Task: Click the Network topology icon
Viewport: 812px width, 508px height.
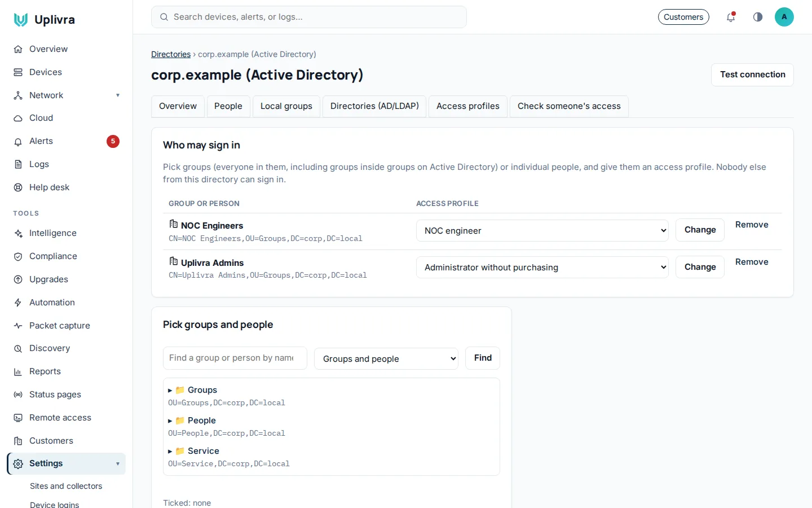Action: 18,95
